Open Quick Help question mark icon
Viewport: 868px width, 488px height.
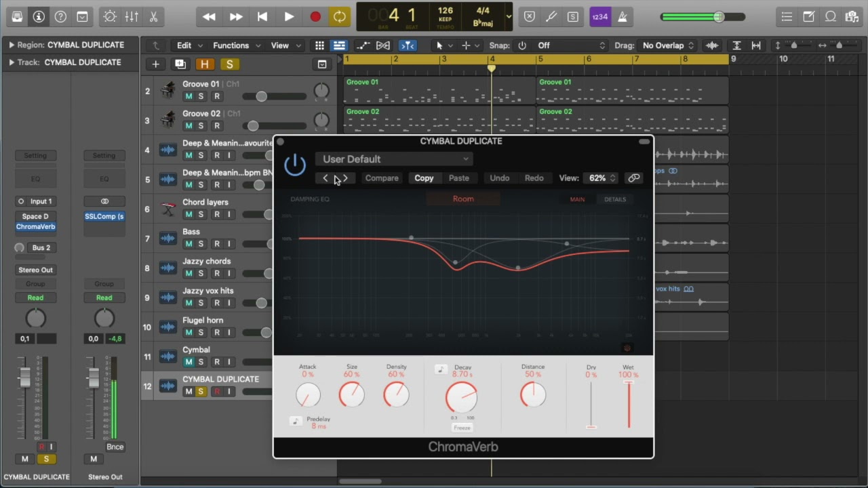pos(60,17)
